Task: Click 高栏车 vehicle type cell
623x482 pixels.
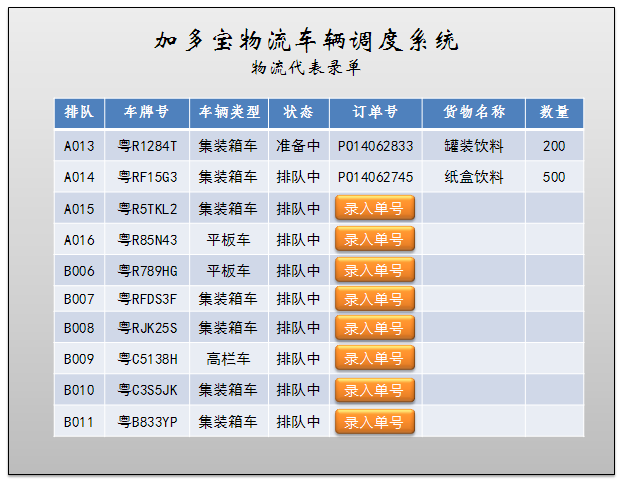Action: tap(229, 359)
